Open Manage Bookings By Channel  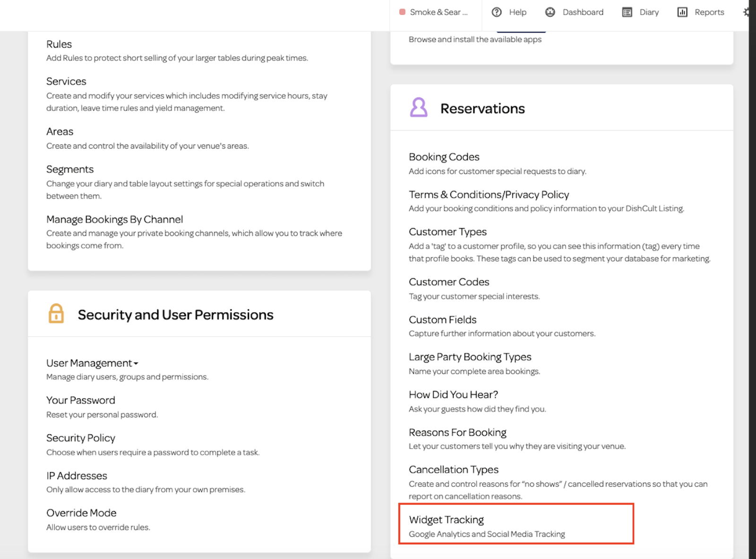114,220
